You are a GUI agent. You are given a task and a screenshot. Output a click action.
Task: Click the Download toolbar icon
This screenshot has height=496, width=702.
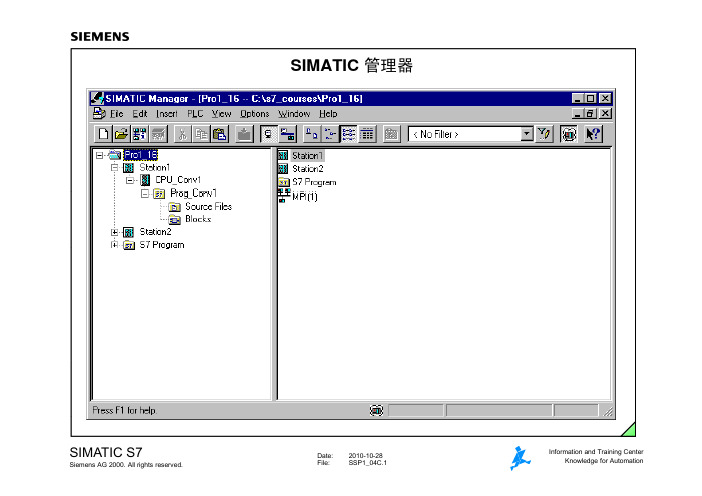pos(244,134)
